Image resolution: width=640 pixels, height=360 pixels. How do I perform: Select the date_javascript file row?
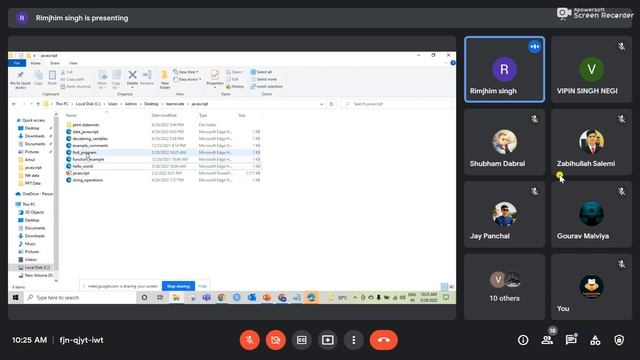coord(163,132)
